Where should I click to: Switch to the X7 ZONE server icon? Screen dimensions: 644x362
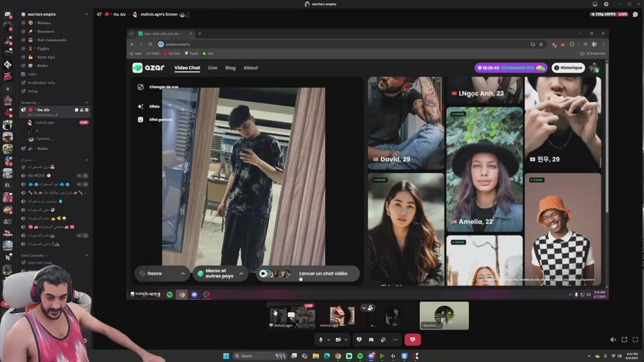tap(8, 76)
